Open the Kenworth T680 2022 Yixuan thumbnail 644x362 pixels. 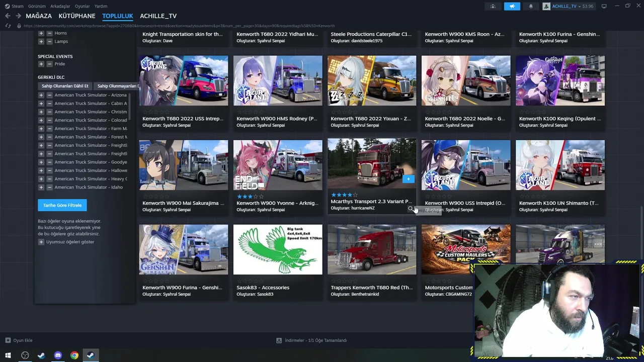click(372, 80)
